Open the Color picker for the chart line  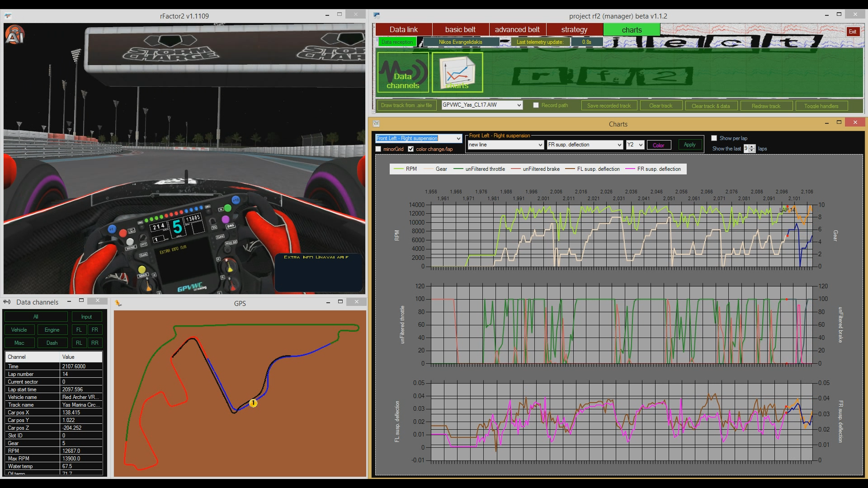(x=659, y=145)
